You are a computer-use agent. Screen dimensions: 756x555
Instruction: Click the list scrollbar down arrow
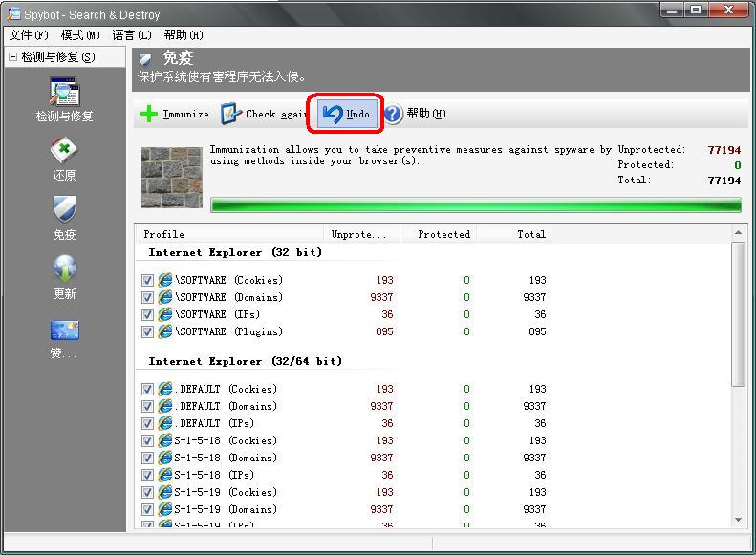[x=738, y=520]
